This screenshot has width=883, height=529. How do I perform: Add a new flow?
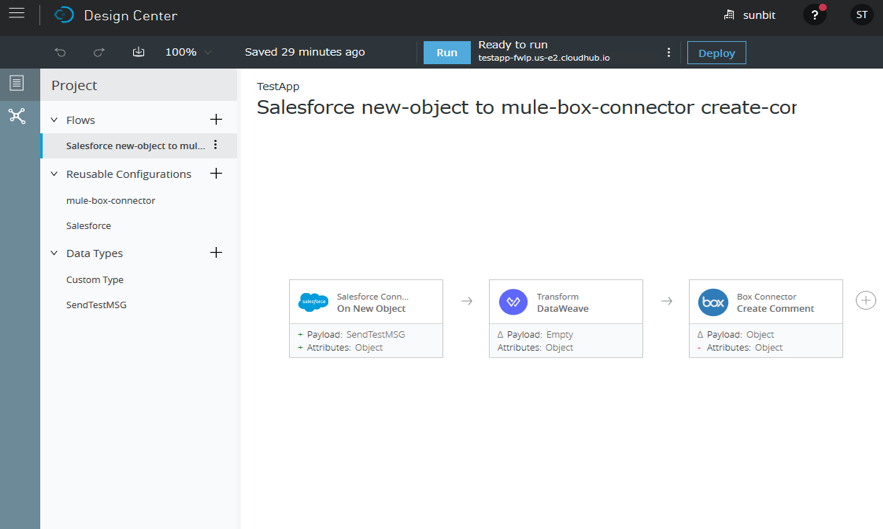216,119
